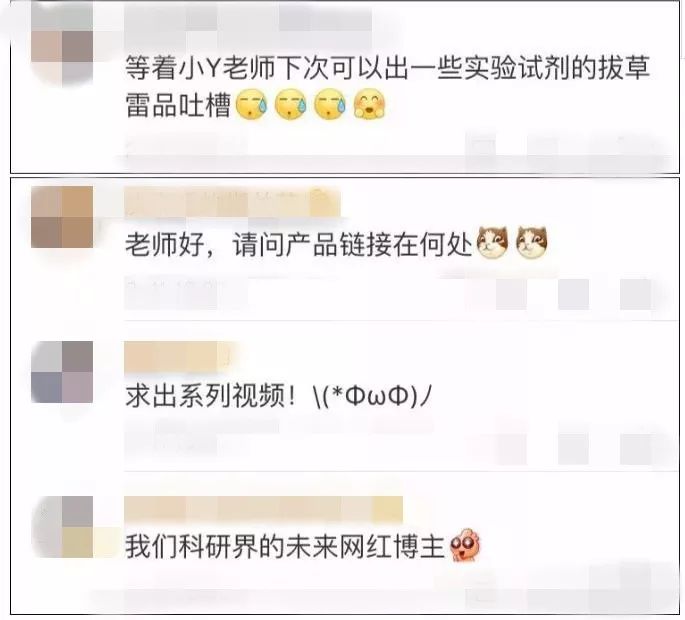
Task: Open avatar of the 小Y老师 commenter
Action: [62, 47]
